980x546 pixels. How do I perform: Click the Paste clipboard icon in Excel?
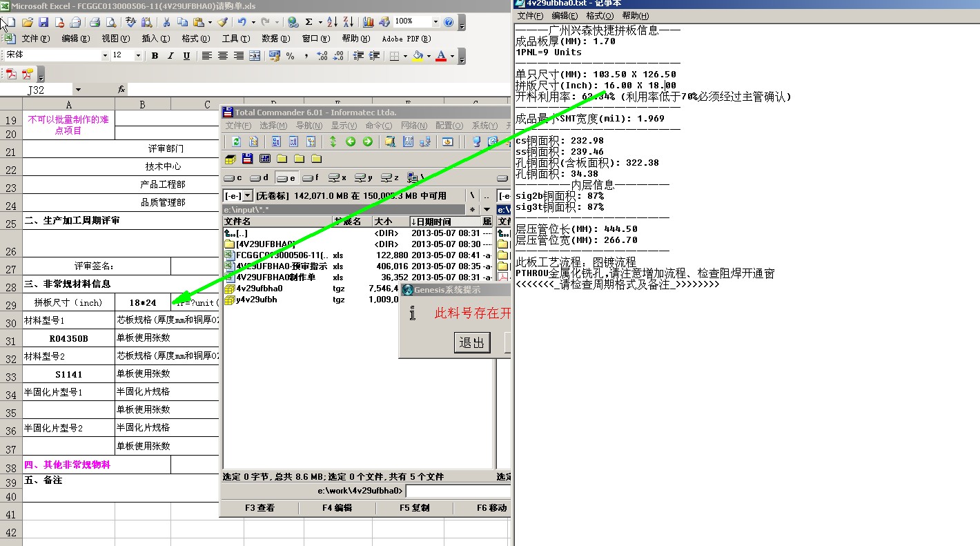pos(199,22)
